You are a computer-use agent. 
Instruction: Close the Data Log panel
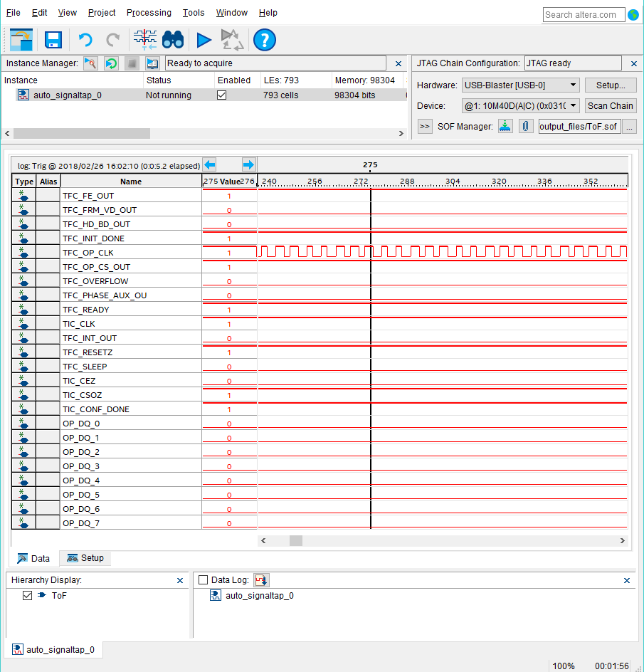tap(626, 580)
